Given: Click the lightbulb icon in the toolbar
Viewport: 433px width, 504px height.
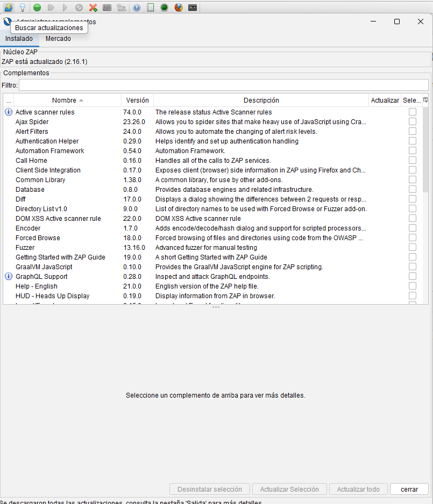Looking at the screenshot, I should coord(23,8).
